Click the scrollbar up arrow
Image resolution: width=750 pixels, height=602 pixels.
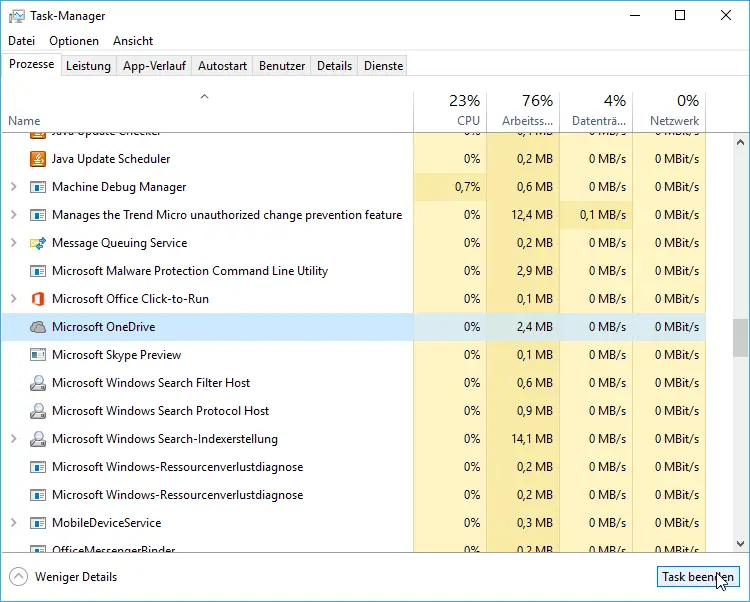click(x=740, y=142)
